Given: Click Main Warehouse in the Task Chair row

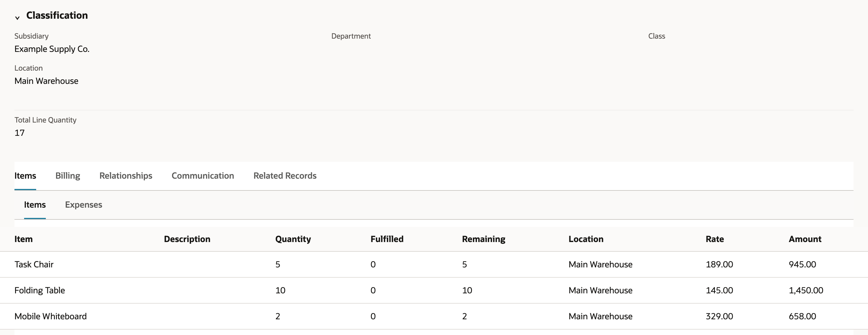Looking at the screenshot, I should pyautogui.click(x=600, y=264).
